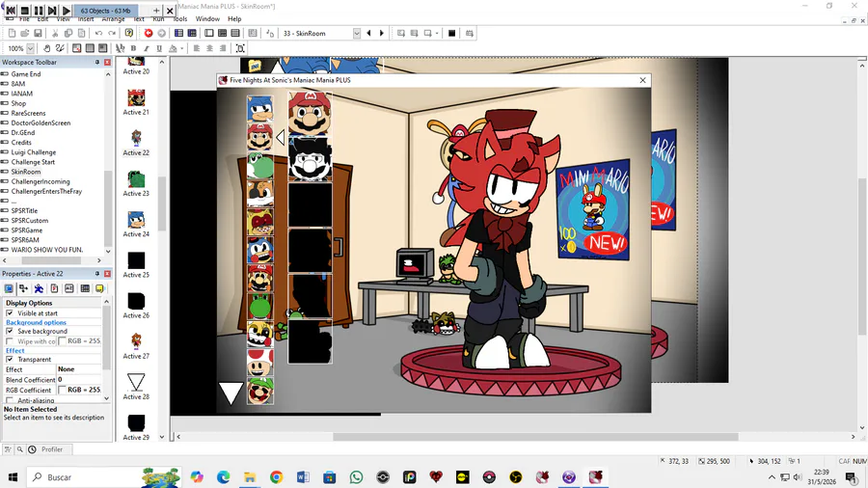Click RGB Coefficient color swatch

click(x=62, y=390)
